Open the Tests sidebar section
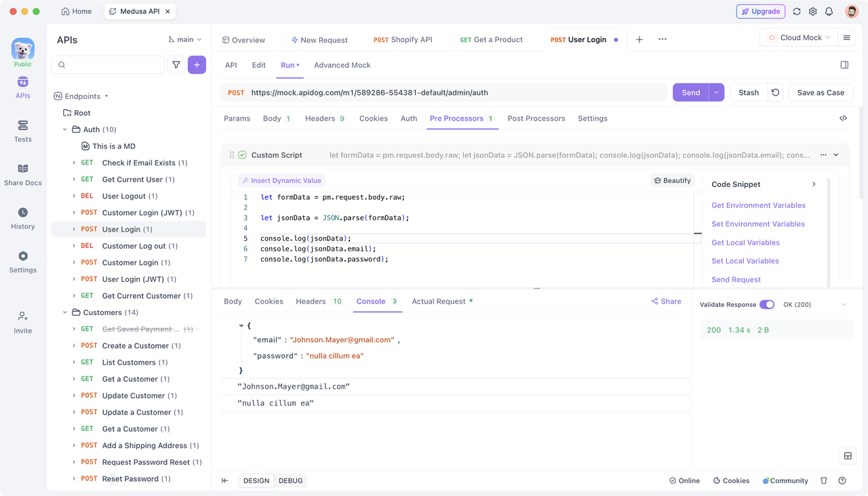 click(22, 131)
